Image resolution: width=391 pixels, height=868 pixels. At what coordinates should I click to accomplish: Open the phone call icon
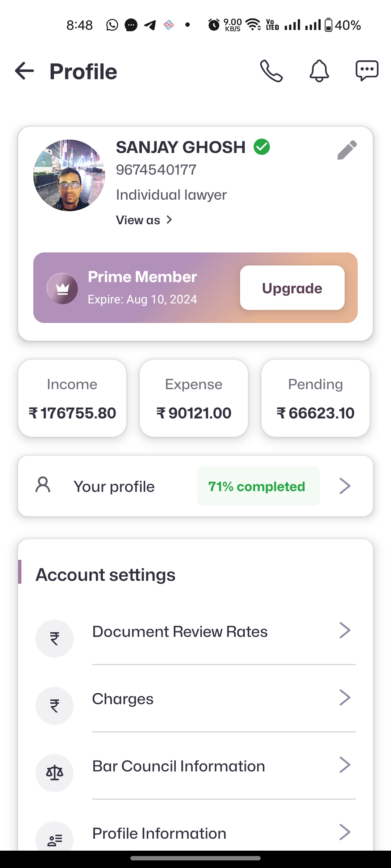271,71
